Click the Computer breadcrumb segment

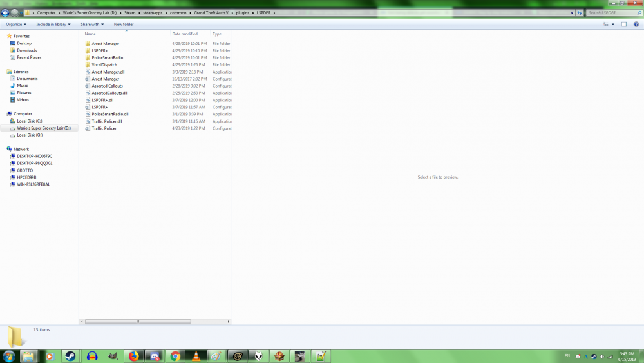[x=46, y=13]
